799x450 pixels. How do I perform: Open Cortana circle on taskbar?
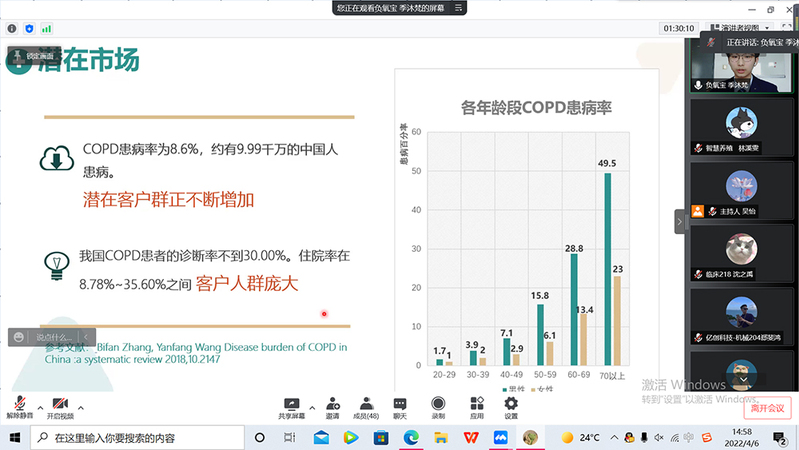(259, 437)
